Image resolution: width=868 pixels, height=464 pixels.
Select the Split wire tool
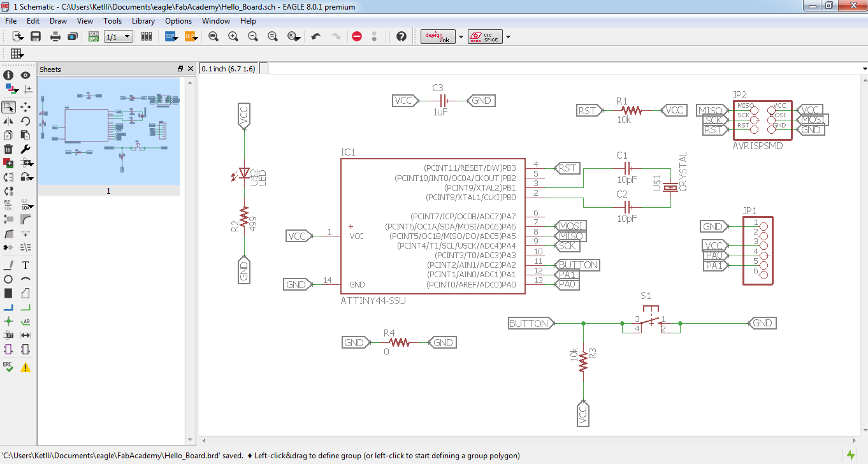9,234
